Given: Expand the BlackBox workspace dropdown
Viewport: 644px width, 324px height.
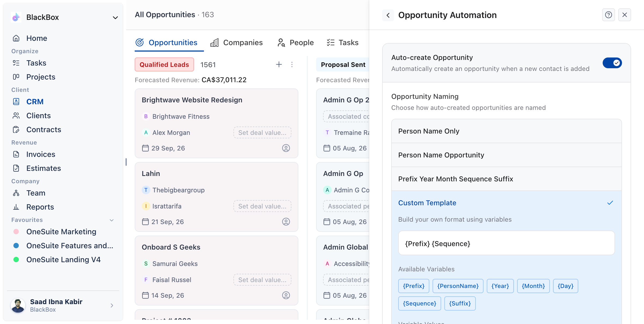Looking at the screenshot, I should click(115, 18).
